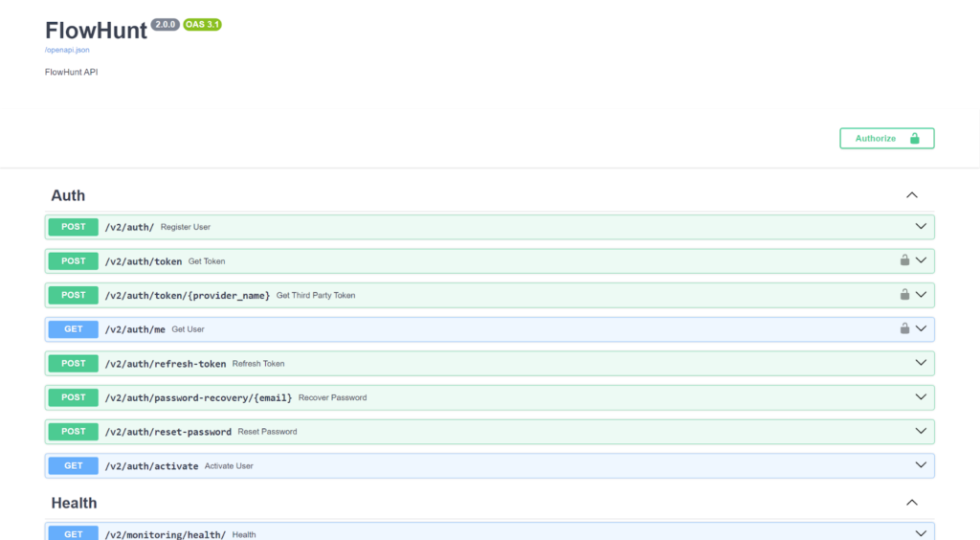Click the lock icon on Get User row

click(x=904, y=328)
